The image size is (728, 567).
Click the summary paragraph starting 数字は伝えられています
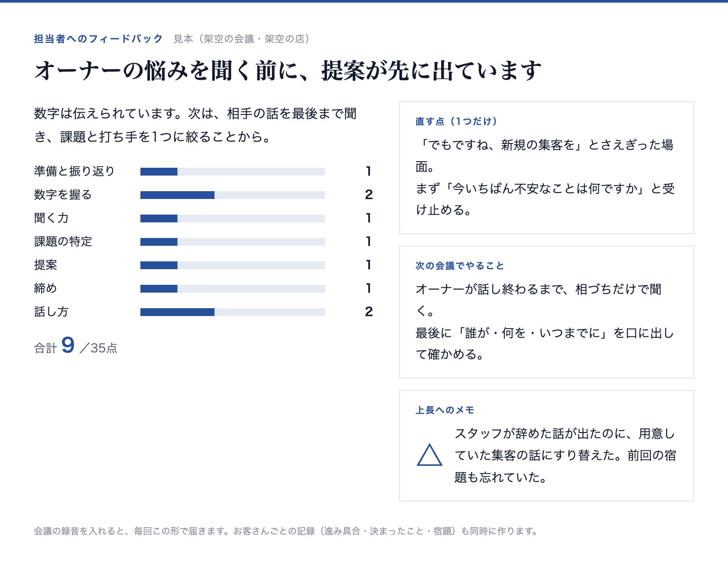pyautogui.click(x=195, y=125)
